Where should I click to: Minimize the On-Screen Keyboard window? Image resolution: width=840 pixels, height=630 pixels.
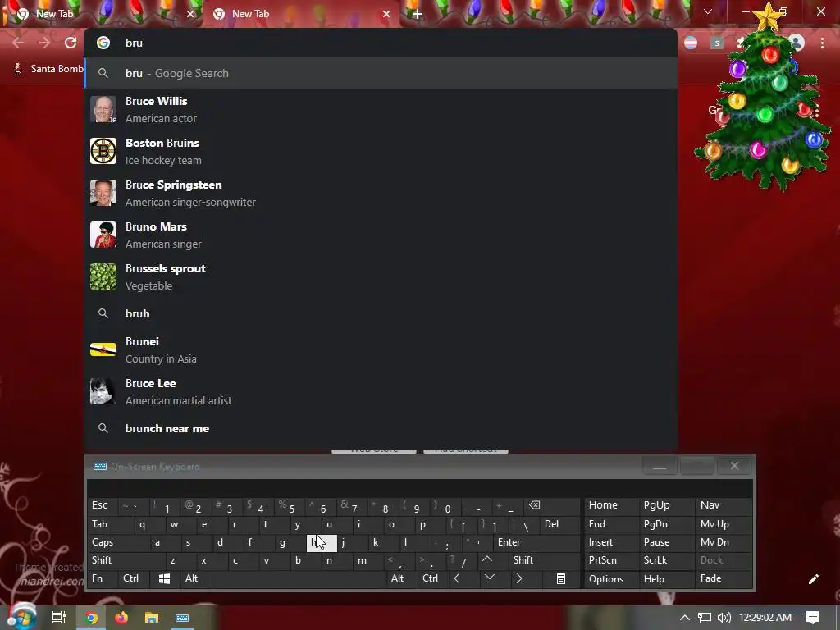tap(660, 467)
